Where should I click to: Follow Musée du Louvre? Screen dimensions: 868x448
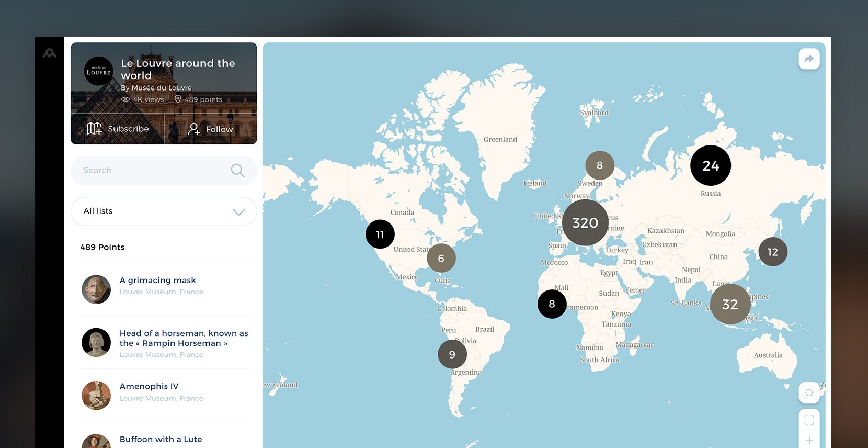pyautogui.click(x=210, y=129)
